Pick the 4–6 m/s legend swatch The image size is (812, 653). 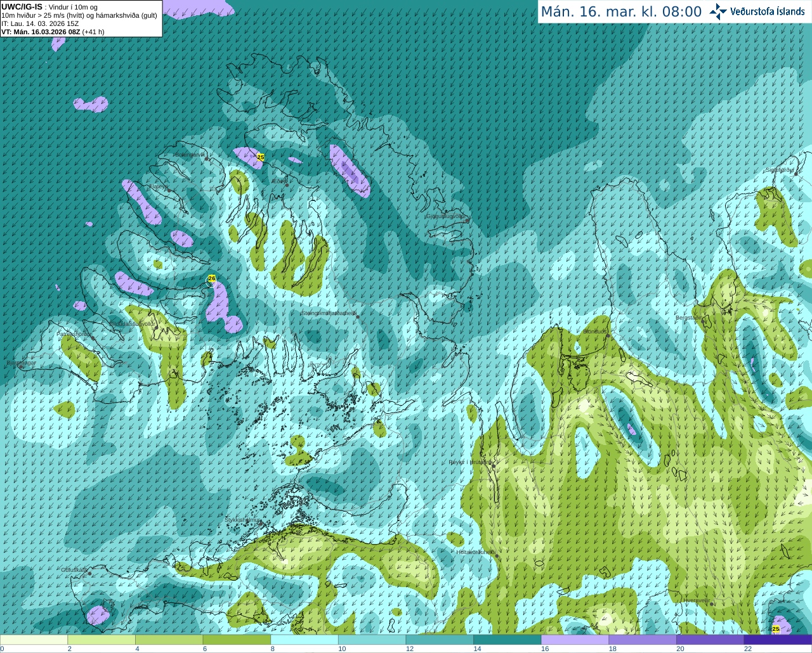tap(169, 640)
